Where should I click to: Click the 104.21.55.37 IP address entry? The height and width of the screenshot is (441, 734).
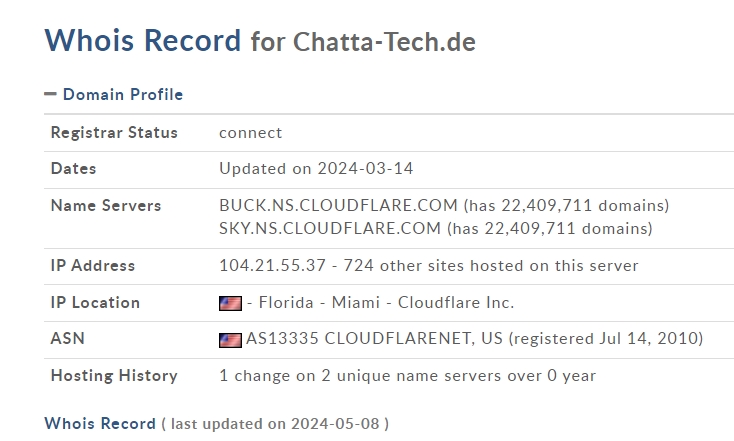tap(428, 265)
